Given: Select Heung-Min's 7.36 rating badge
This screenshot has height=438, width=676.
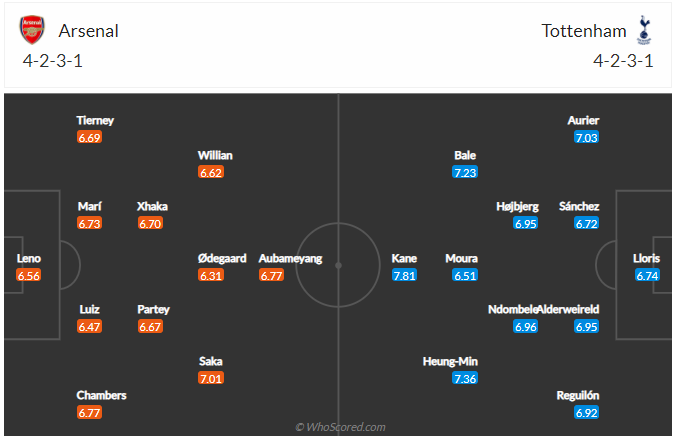Looking at the screenshot, I should tap(465, 378).
